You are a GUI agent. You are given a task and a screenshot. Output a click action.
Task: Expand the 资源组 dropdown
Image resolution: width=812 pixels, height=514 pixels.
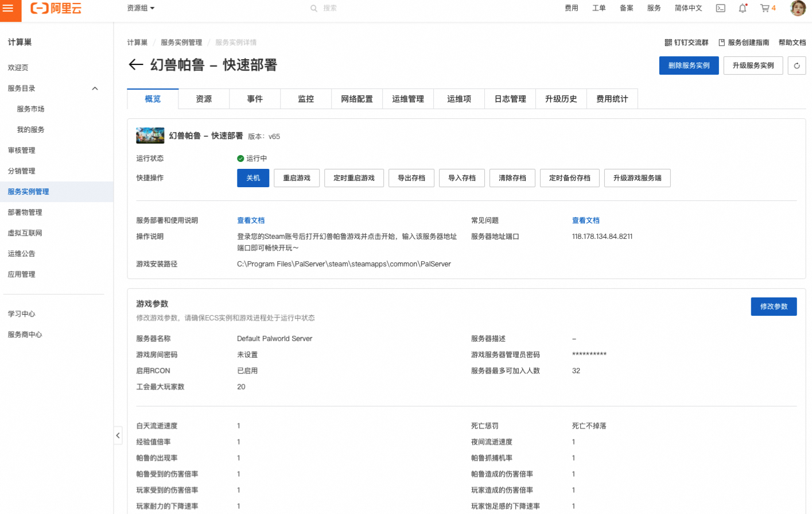(x=141, y=8)
